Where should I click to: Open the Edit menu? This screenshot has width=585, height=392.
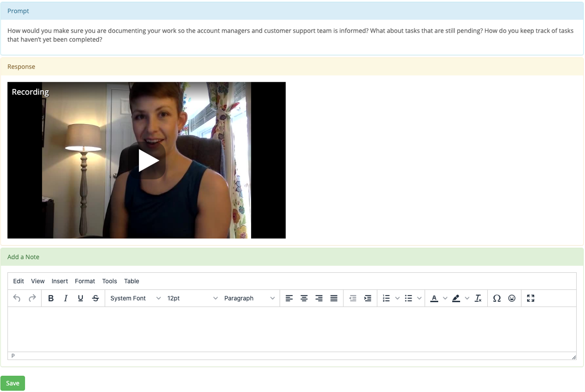point(18,281)
